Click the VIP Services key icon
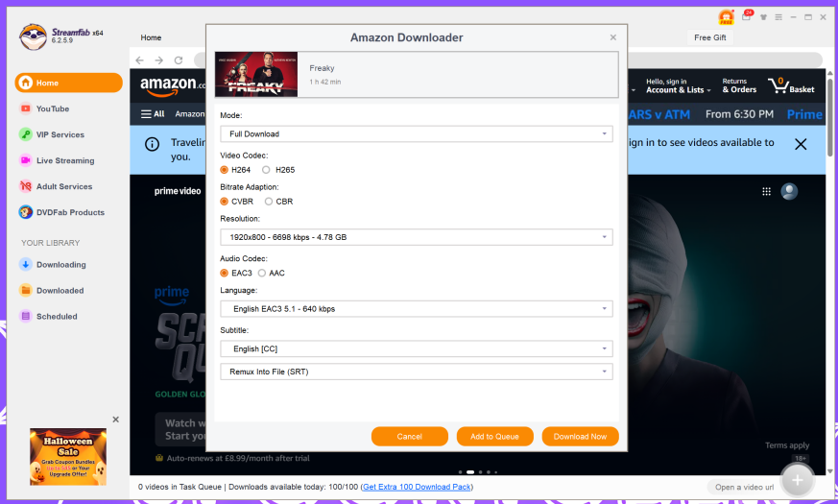The image size is (838, 504). (25, 134)
